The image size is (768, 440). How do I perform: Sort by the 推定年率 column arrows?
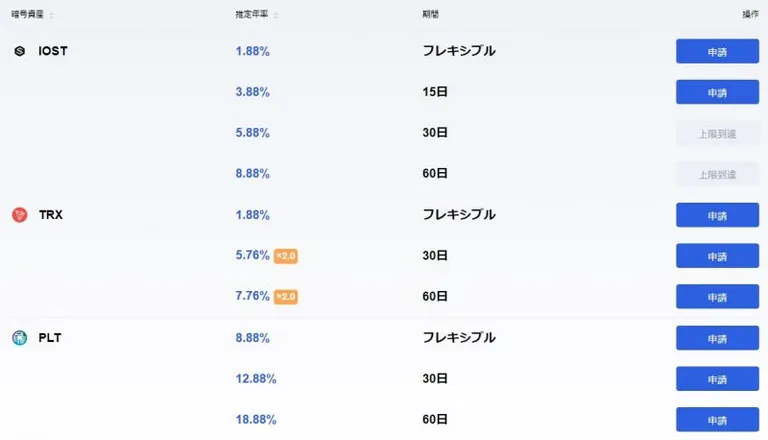pyautogui.click(x=276, y=15)
